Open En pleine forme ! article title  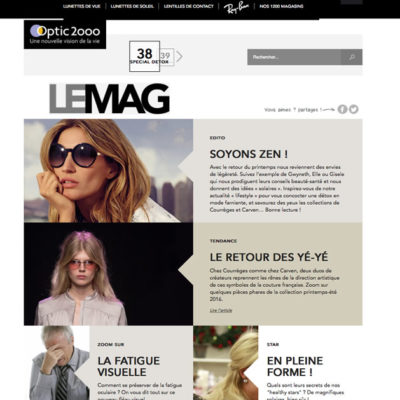[295, 366]
